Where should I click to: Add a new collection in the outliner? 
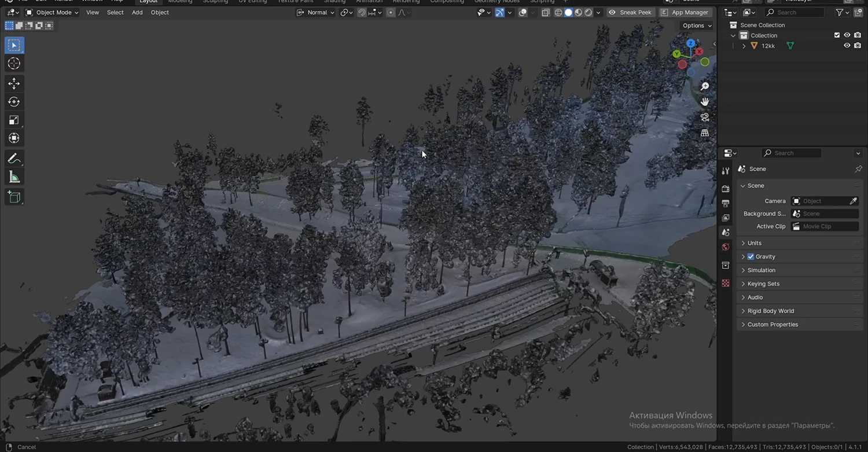coord(858,12)
